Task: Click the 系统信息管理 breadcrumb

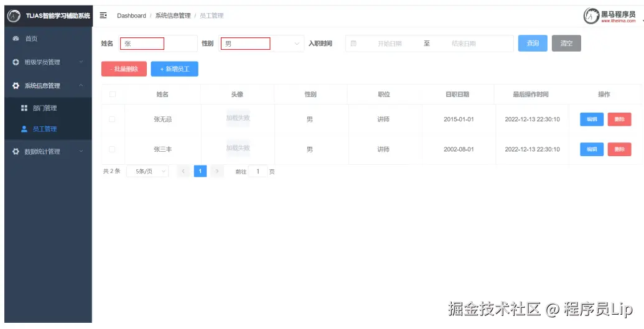Action: (173, 16)
